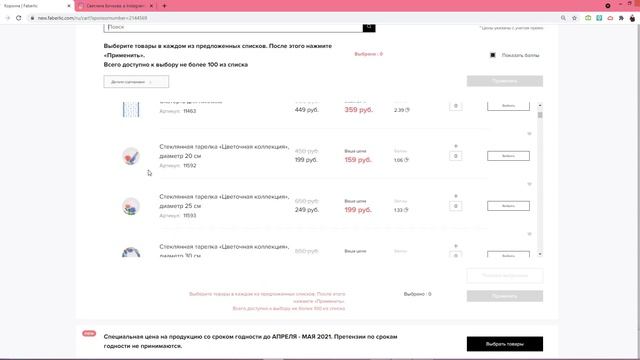This screenshot has width=640, height=360.
Task: Close the Светлана Бочкова Instagram tab
Action: [151, 6]
